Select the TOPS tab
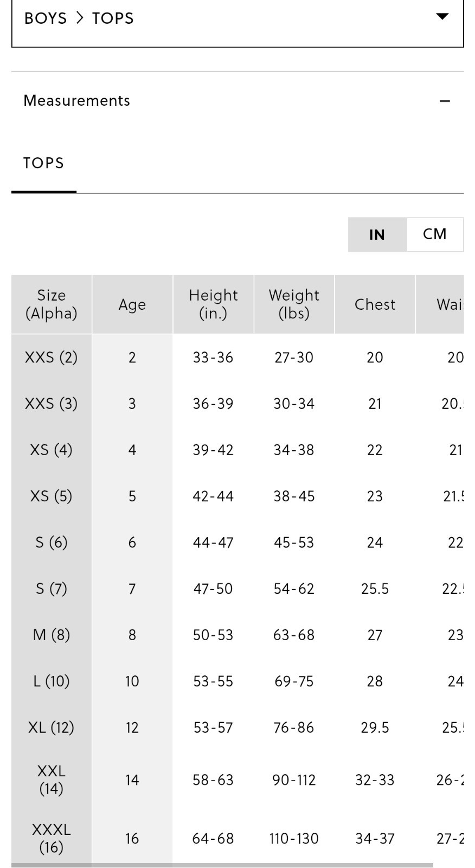This screenshot has width=475, height=868. 44,163
